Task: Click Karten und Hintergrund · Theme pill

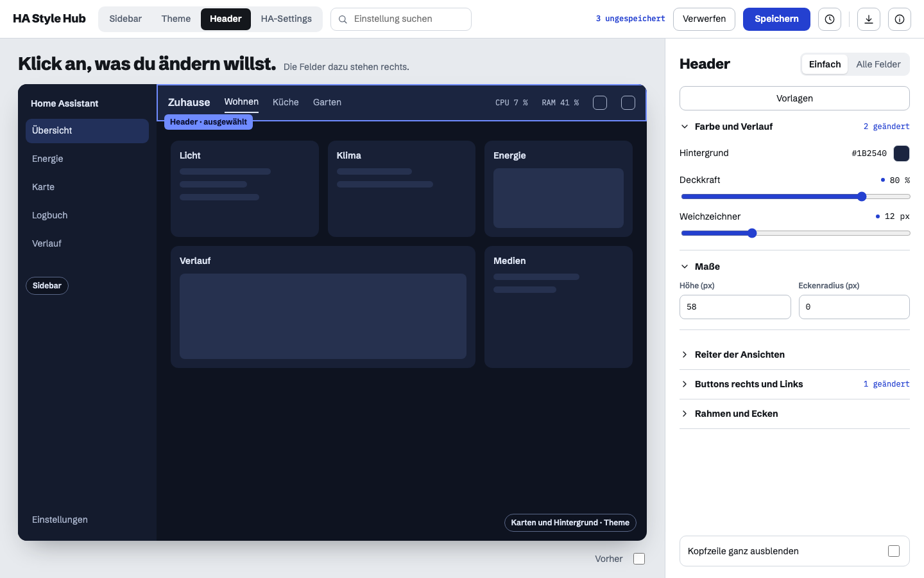Action: (570, 523)
